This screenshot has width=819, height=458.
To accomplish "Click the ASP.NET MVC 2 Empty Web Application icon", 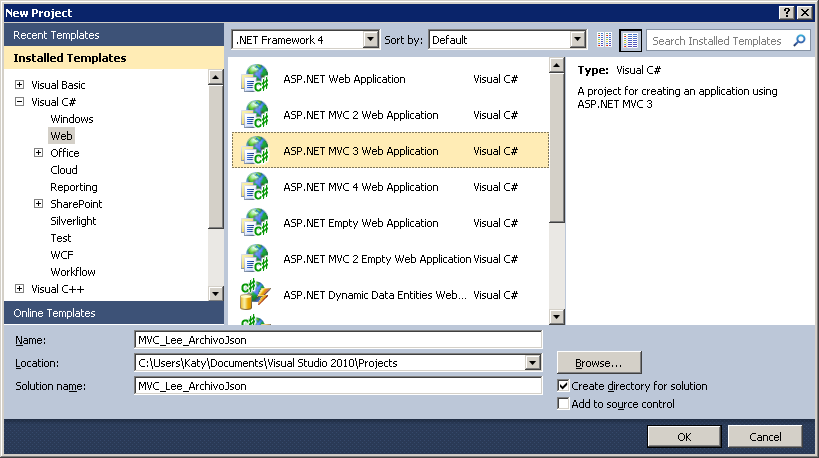I will click(255, 259).
